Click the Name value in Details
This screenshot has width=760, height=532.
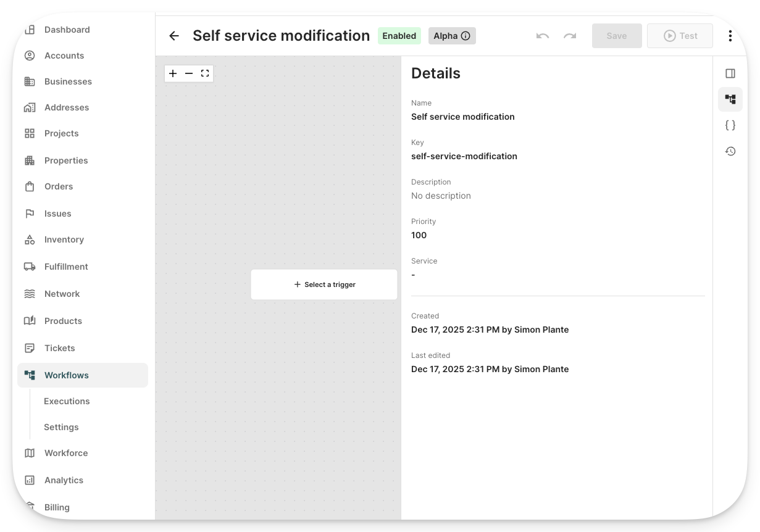[463, 117]
